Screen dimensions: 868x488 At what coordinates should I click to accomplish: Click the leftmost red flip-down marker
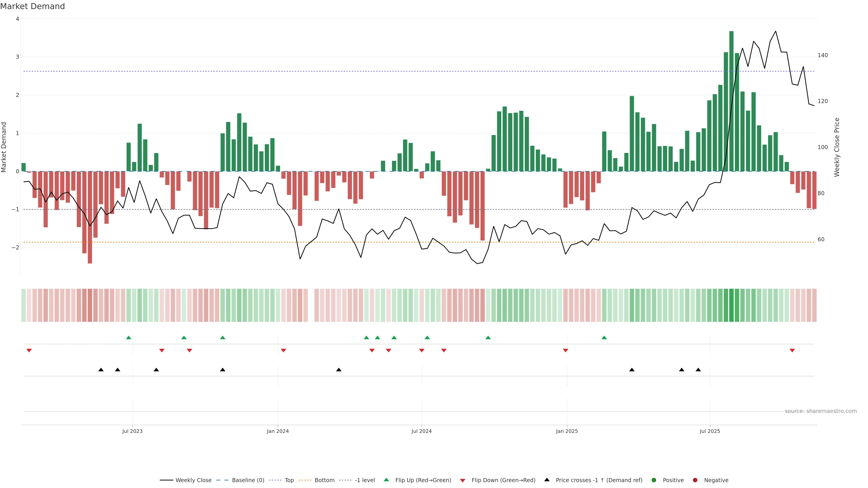pyautogui.click(x=29, y=351)
